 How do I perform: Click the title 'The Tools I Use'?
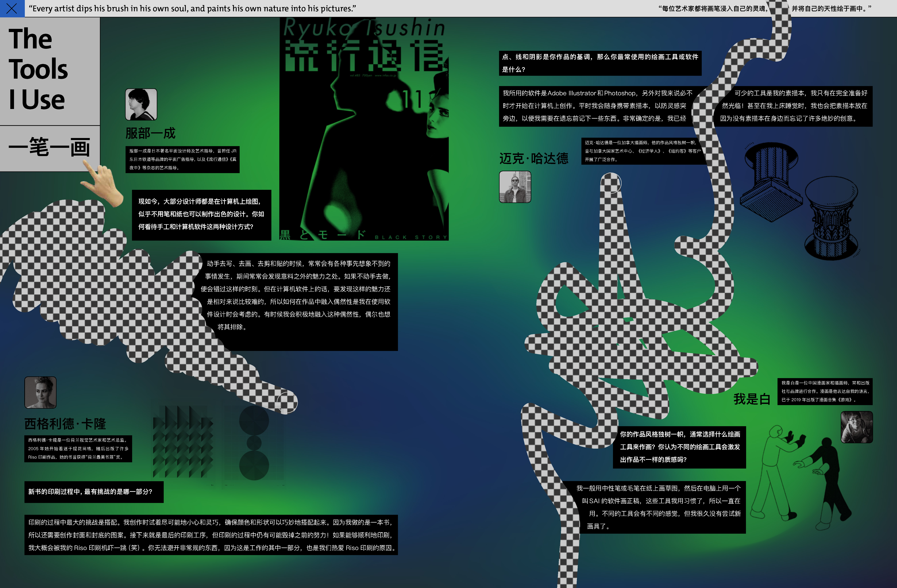pos(38,69)
